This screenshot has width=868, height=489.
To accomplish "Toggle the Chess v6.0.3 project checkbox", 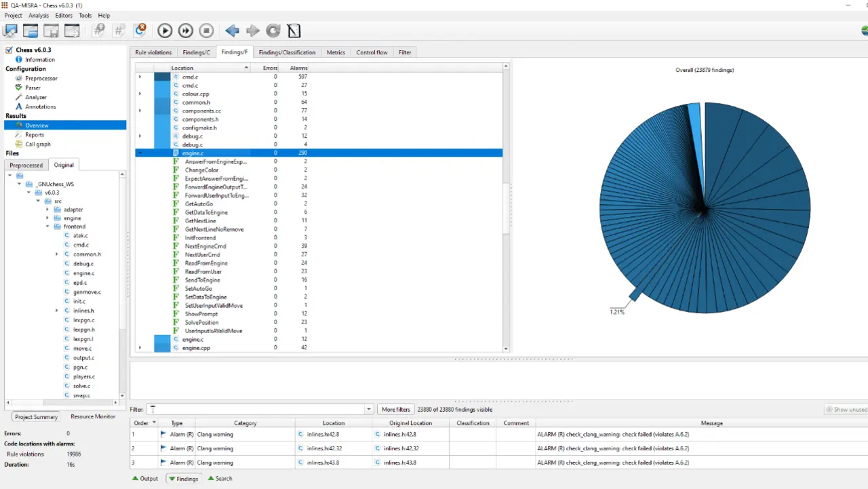I will (x=9, y=50).
